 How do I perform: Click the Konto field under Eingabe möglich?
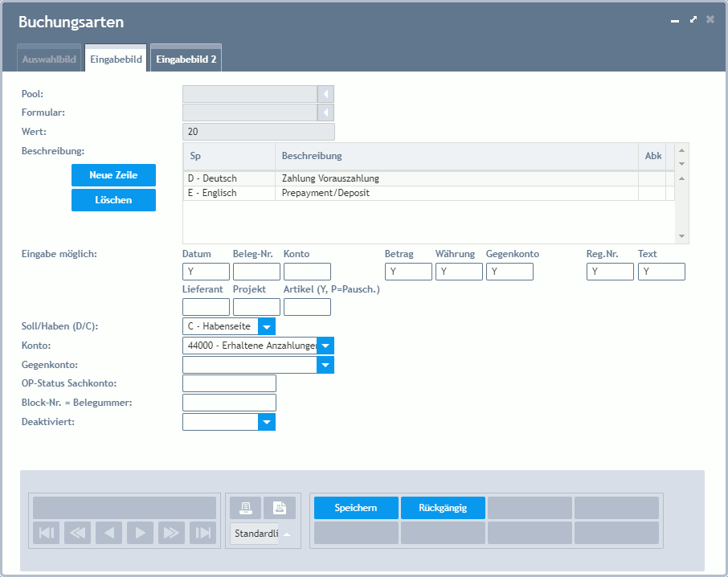[x=308, y=272]
